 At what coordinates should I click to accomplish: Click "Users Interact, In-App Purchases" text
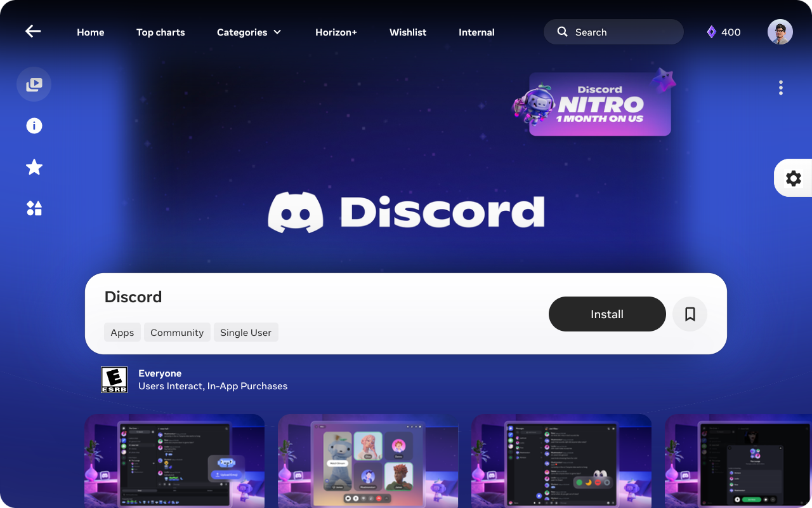point(213,386)
